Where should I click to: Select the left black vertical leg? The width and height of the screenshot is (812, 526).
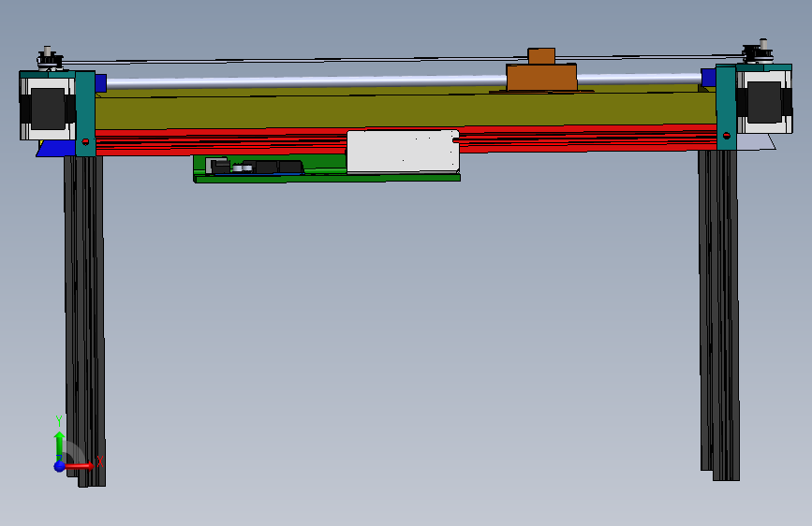(x=85, y=321)
